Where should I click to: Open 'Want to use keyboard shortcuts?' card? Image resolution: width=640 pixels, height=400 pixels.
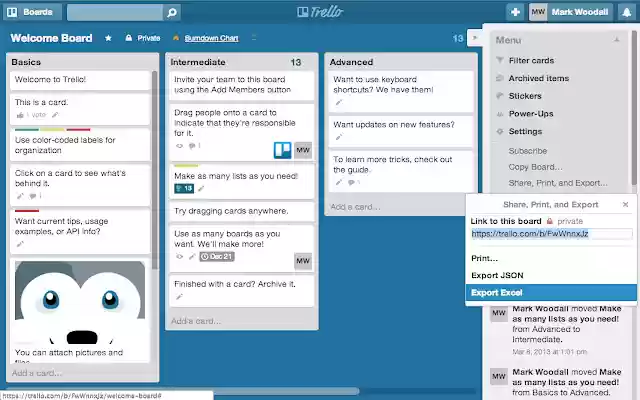coord(401,91)
